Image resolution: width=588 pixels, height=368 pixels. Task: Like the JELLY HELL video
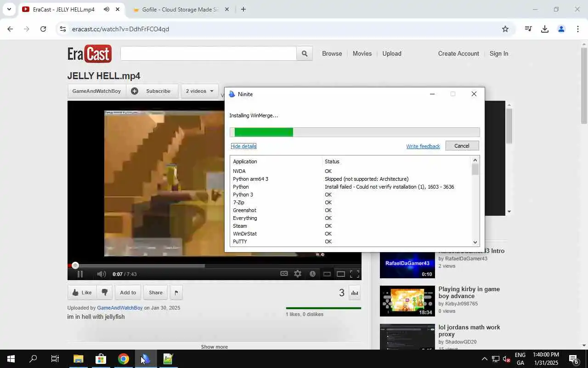[82, 293]
